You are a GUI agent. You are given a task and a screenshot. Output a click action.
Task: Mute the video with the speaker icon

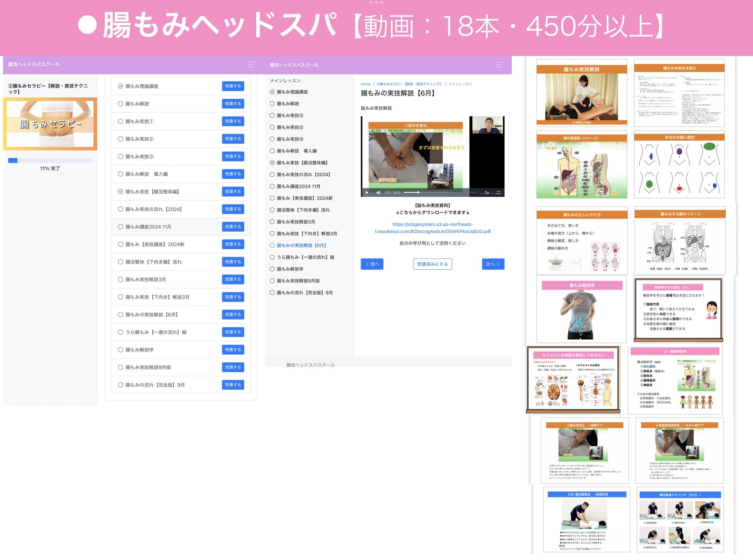378,193
